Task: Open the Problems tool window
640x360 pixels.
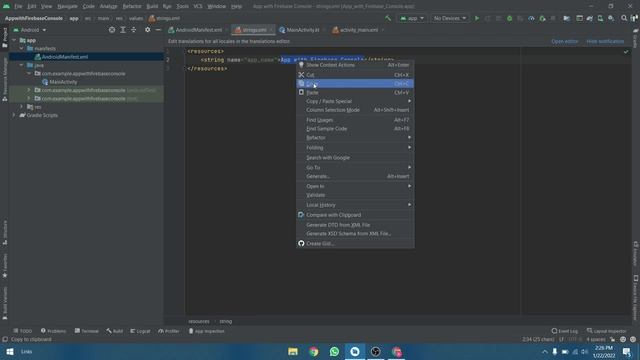Action: (x=53, y=331)
